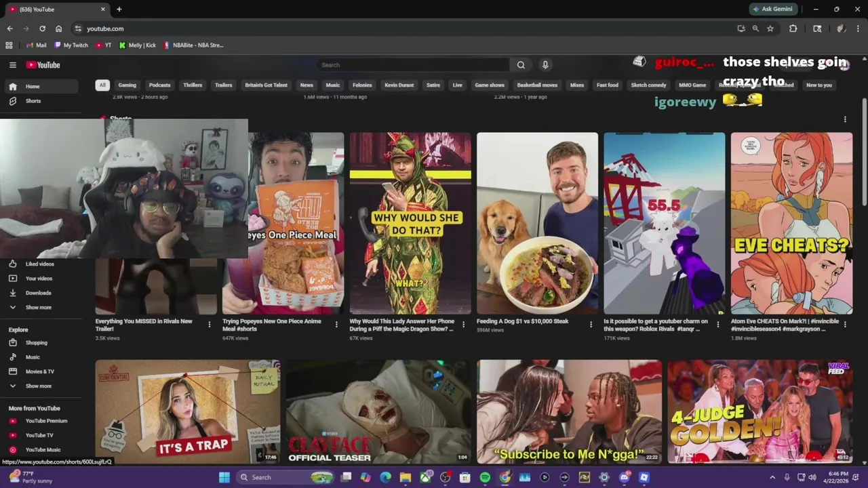Open Shopping under Explore
Screen dimensions: 868x488
(x=42, y=343)
